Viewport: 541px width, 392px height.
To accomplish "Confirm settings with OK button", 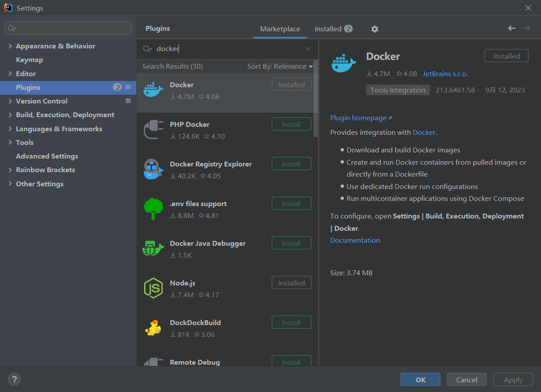I will tap(420, 380).
